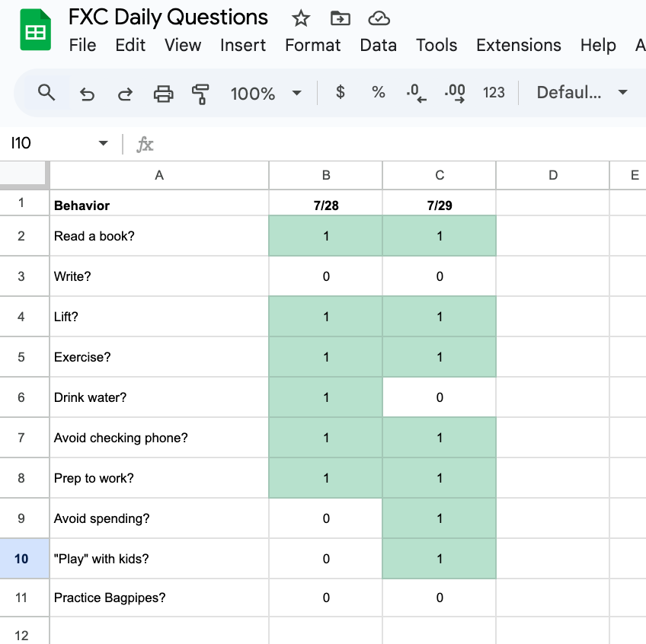Select the paint format roller
646x644 pixels.
pyautogui.click(x=200, y=94)
